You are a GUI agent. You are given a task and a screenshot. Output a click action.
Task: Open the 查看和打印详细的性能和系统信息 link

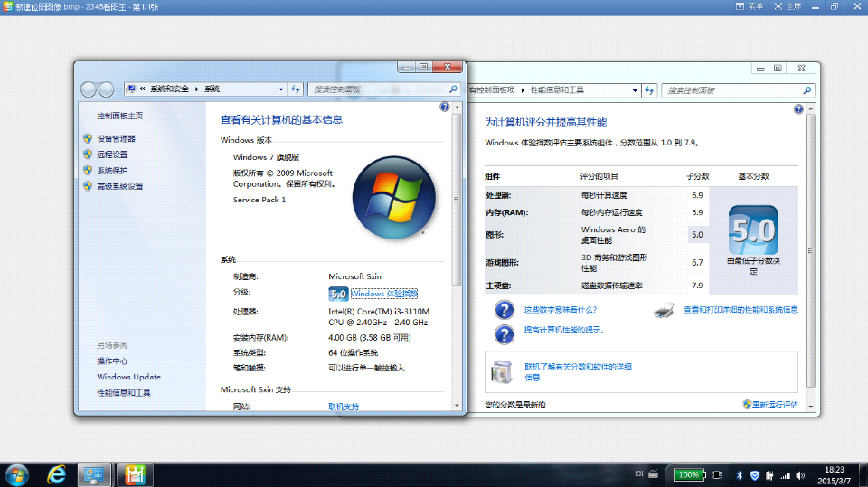pos(741,310)
